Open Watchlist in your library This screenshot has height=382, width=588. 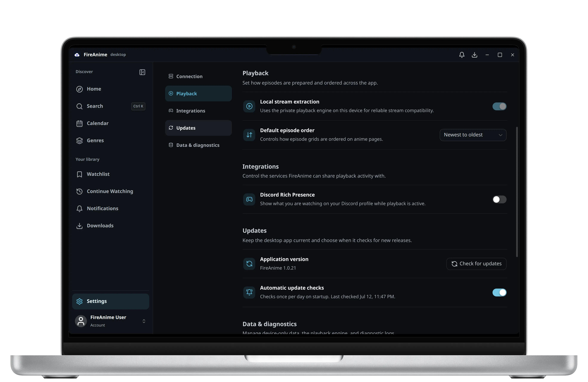click(110, 174)
